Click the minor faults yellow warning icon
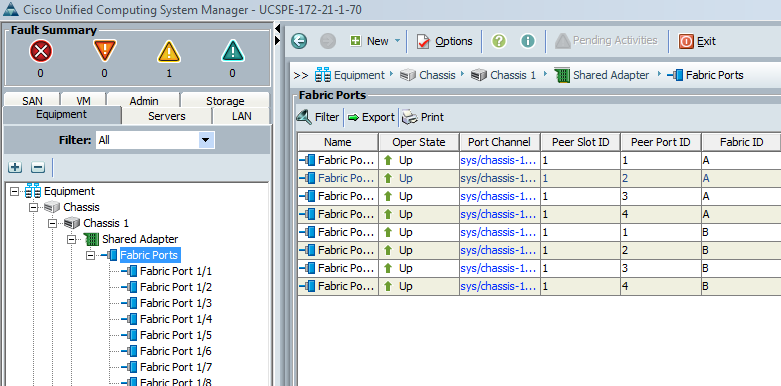The height and width of the screenshot is (386, 781). [169, 51]
